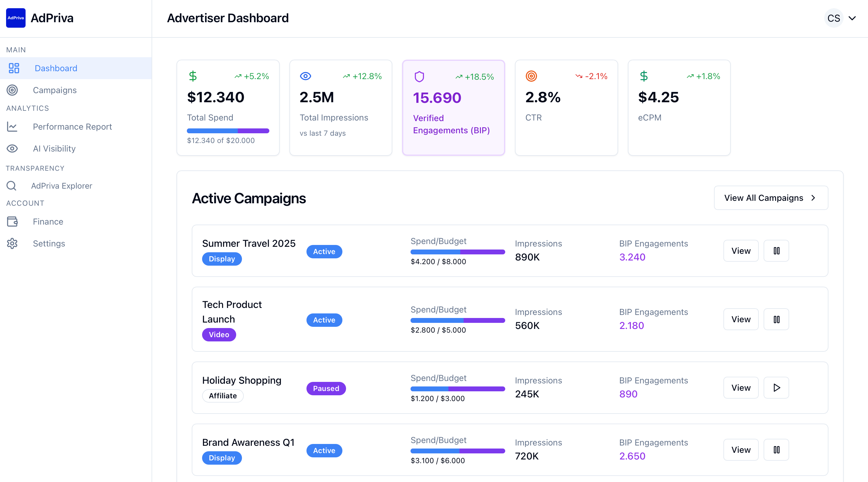Click the Total Spend budget progress bar

pyautogui.click(x=228, y=131)
